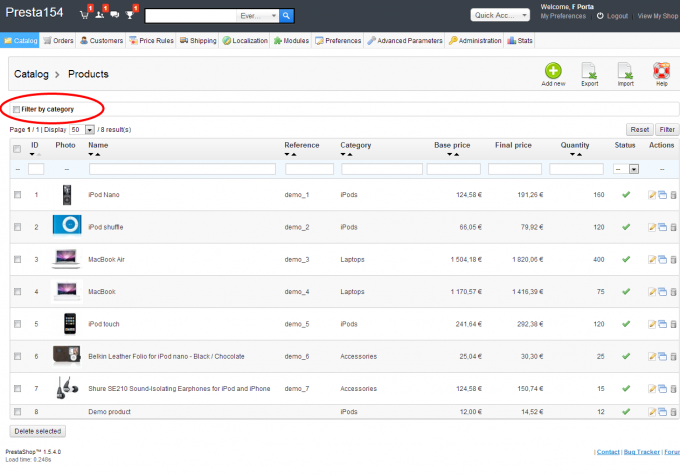Edit the iPod touch product

pos(652,324)
